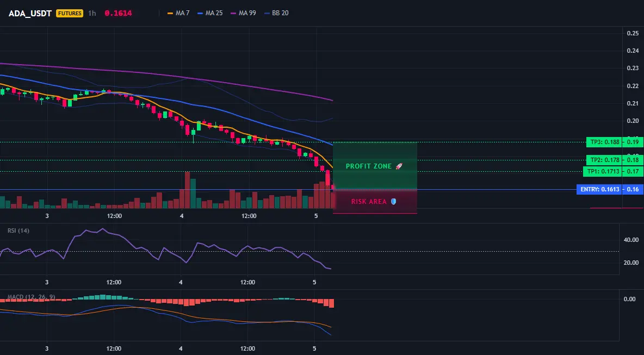Click the 1h timeframe label

click(x=92, y=13)
